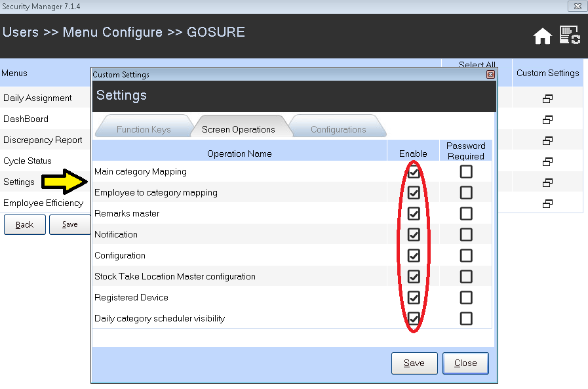Open the Configurations tab
Viewport: 588px width, 389px height.
pos(338,129)
